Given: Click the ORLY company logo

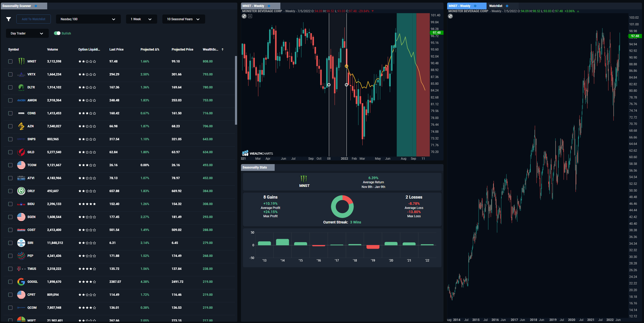Looking at the screenshot, I should point(21,191).
